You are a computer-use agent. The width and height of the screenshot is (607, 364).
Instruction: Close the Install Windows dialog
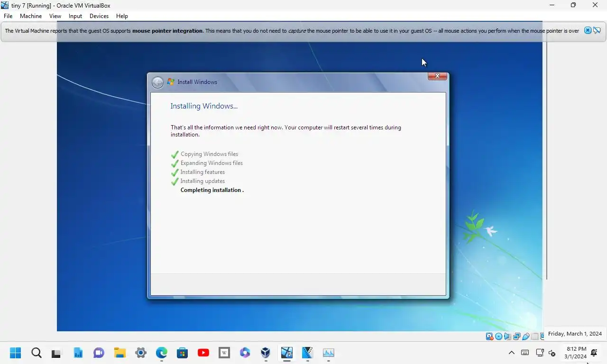pos(437,76)
